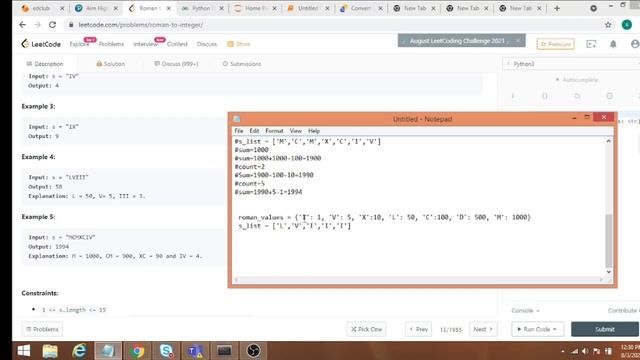Click Notepad vertical scrollbar thumb
640x360 pixels.
(609, 240)
